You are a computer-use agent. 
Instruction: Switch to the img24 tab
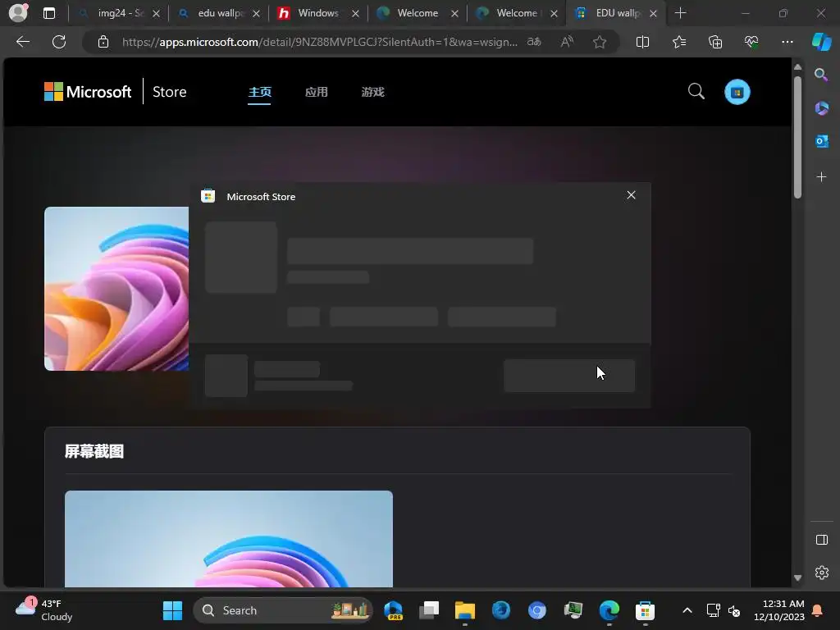tap(118, 13)
